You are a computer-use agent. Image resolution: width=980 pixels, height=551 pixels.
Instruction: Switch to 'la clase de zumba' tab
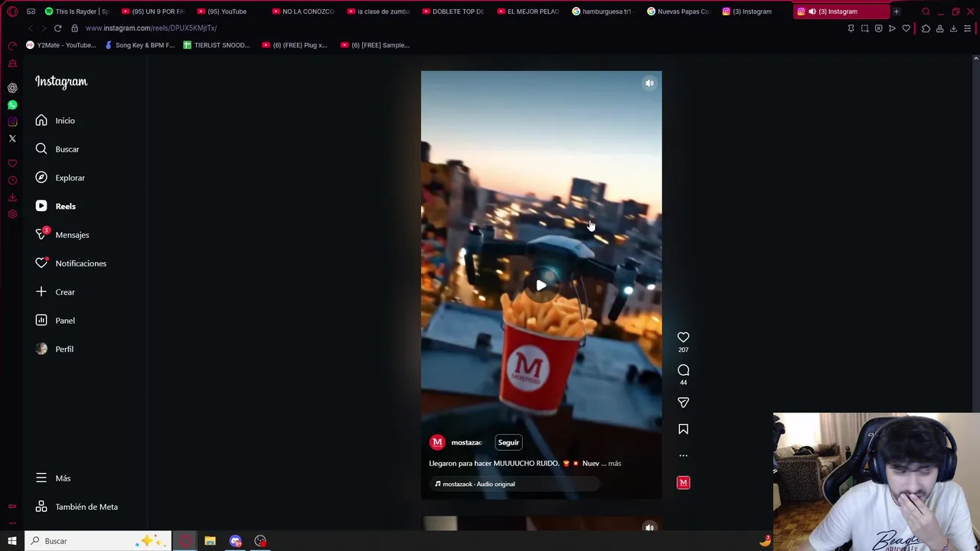coord(377,11)
